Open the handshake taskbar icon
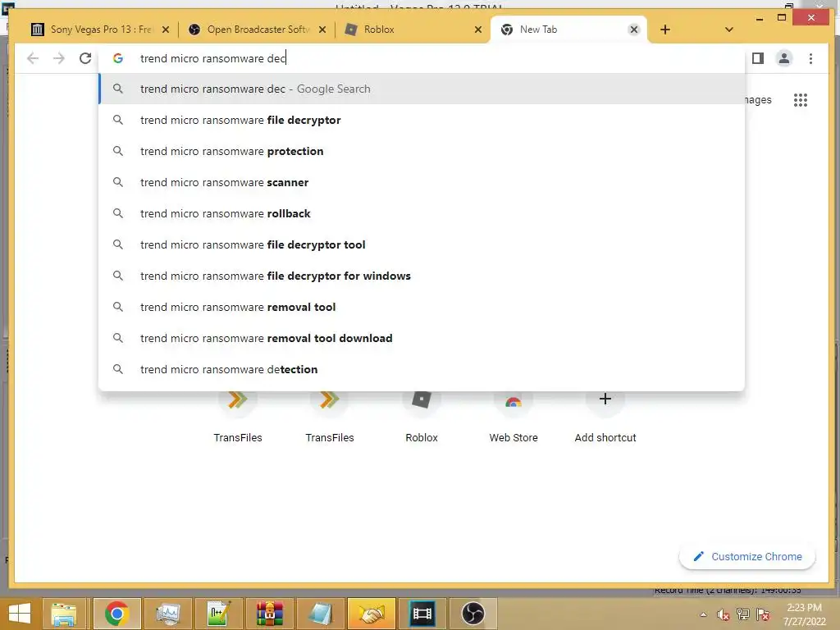The width and height of the screenshot is (840, 630). [x=372, y=614]
